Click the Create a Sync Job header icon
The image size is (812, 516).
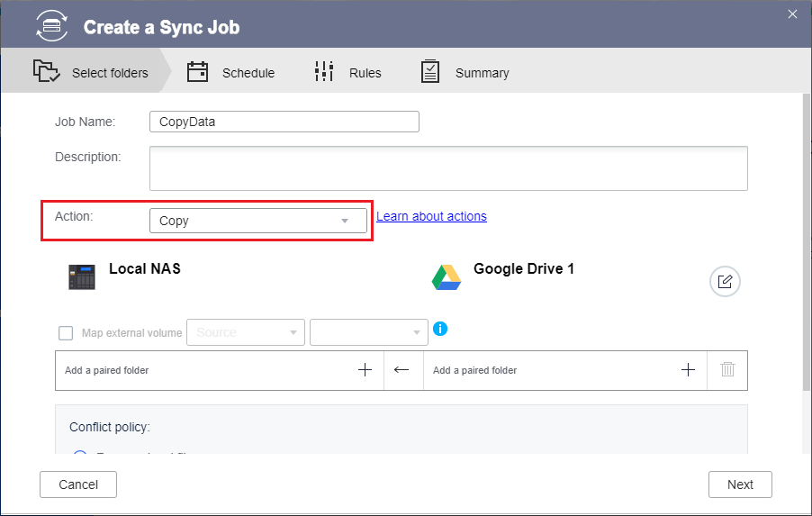(52, 25)
